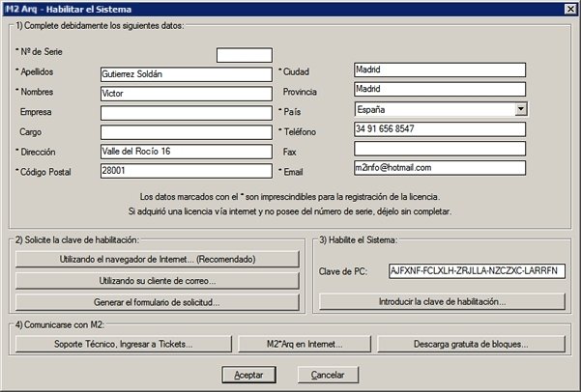Click the Clave de PC code field

tap(477, 271)
